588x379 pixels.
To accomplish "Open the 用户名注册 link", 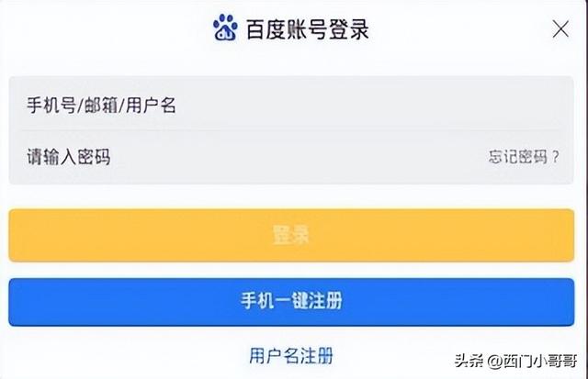I will pyautogui.click(x=290, y=354).
